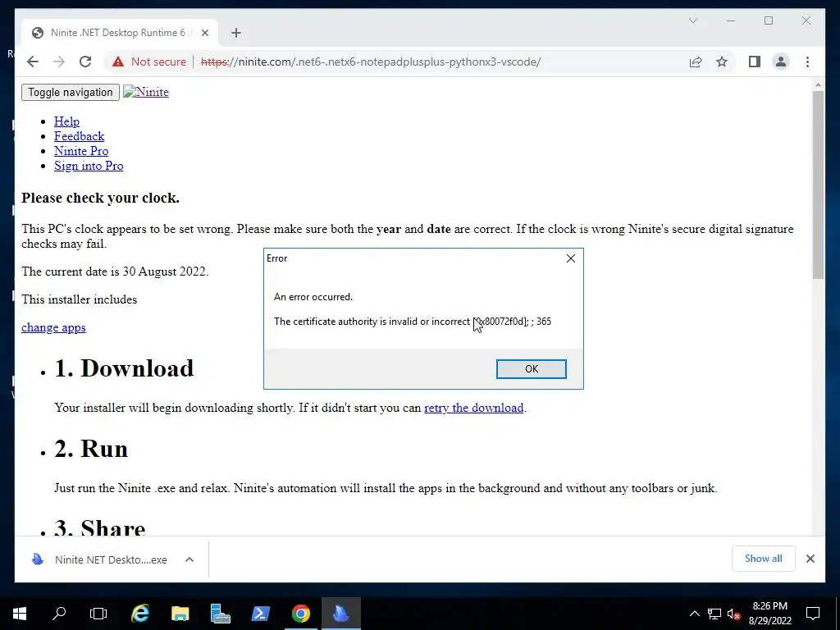Open Task View on the taskbar
Viewport: 840px width, 630px height.
coord(98,614)
